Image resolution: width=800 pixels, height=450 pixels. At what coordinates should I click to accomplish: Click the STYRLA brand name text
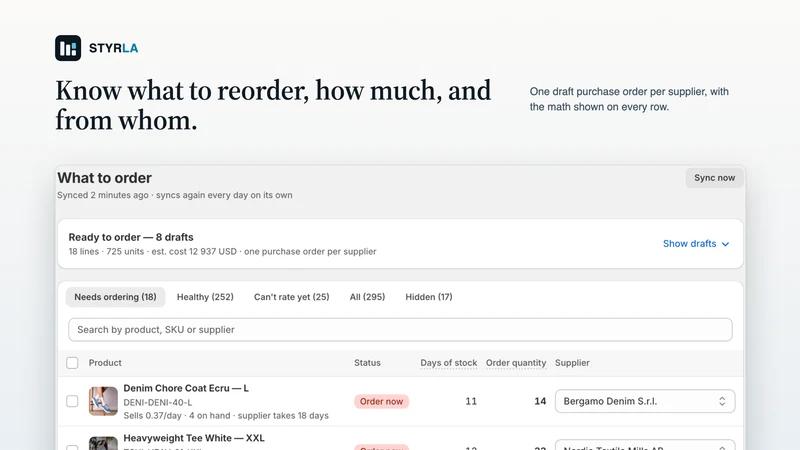pos(113,48)
